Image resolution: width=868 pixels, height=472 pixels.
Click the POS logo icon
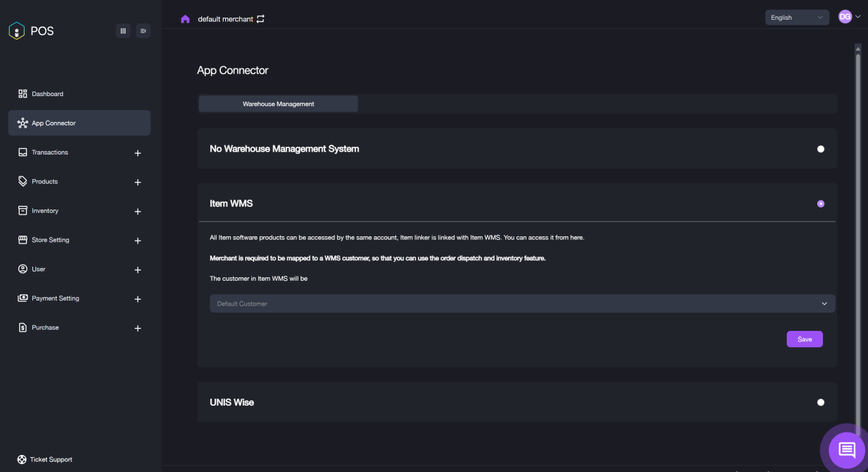coord(16,31)
